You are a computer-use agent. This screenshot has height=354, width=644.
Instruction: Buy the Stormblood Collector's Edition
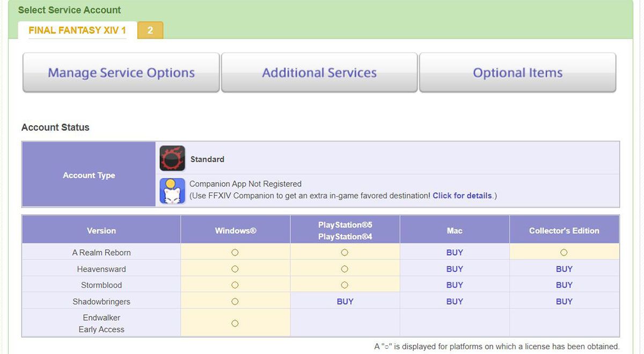[564, 285]
